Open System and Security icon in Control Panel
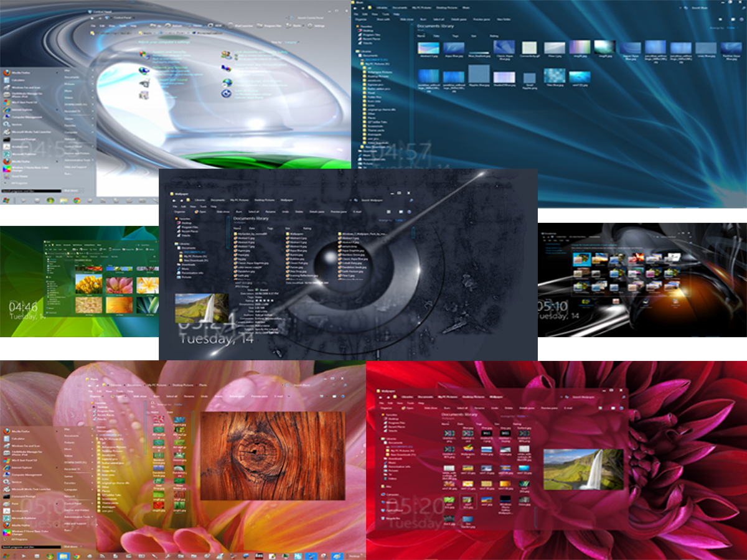The image size is (747, 560). (x=144, y=55)
